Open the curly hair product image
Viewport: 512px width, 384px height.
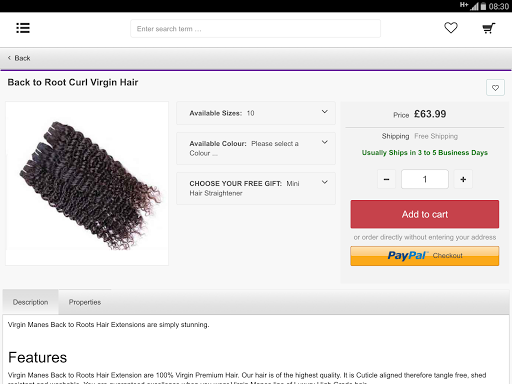tap(87, 184)
